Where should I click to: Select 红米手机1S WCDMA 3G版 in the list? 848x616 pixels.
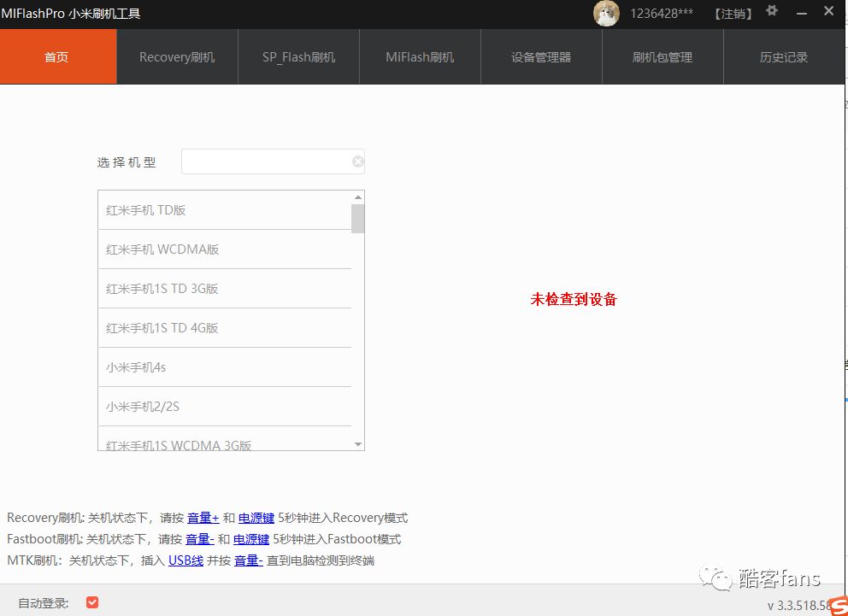[x=225, y=439]
